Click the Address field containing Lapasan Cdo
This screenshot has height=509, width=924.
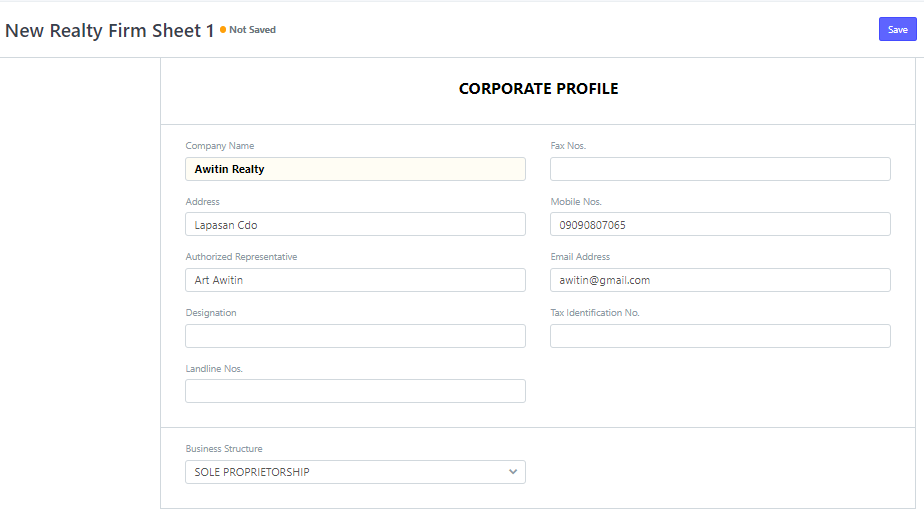(x=355, y=224)
